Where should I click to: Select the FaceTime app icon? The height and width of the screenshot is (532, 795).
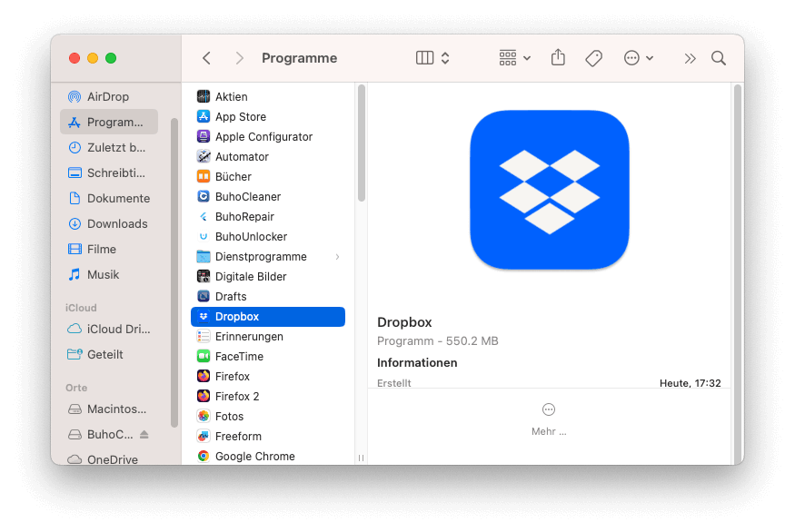pyautogui.click(x=204, y=357)
